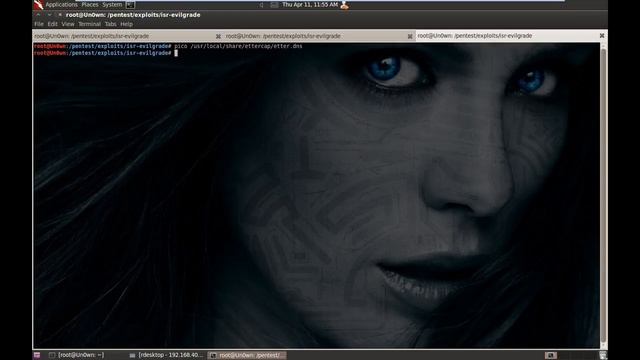Image resolution: width=640 pixels, height=360 pixels.
Task: Open the terminal's Help menu
Action: (x=126, y=24)
